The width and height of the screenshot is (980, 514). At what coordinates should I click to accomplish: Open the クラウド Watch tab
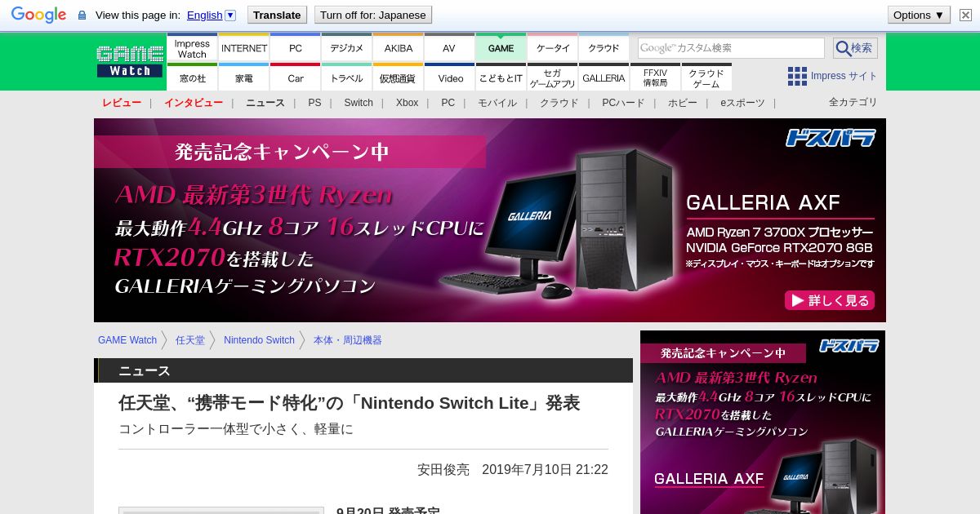604,48
